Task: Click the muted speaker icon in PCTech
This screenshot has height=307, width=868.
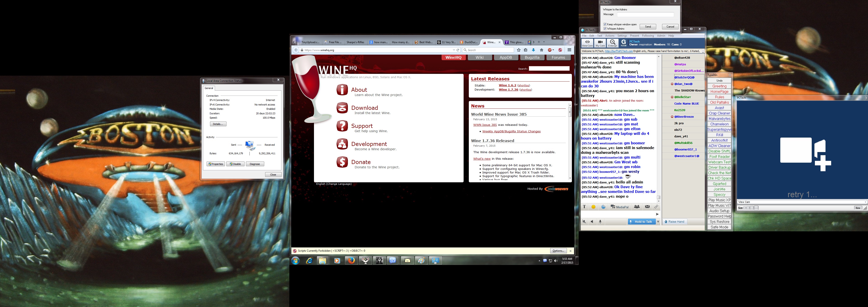Action: click(584, 222)
